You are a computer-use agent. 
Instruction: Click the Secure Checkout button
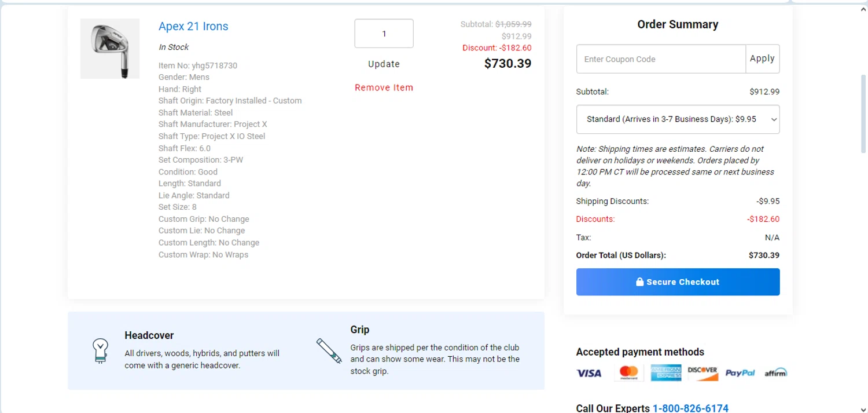coord(678,282)
